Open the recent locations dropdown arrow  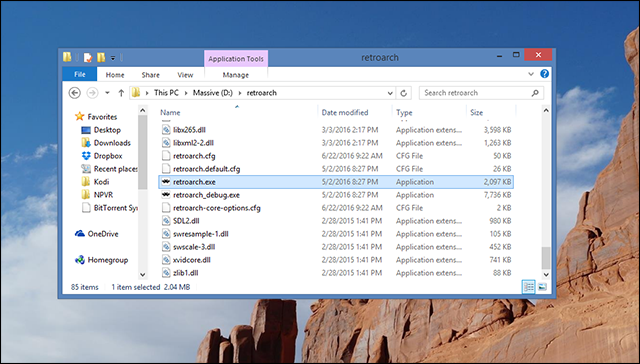pyautogui.click(x=107, y=93)
